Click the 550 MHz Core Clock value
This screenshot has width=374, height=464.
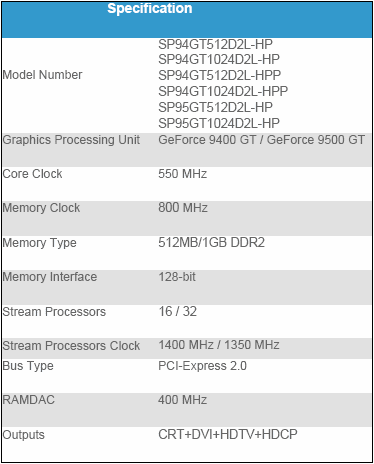183,174
